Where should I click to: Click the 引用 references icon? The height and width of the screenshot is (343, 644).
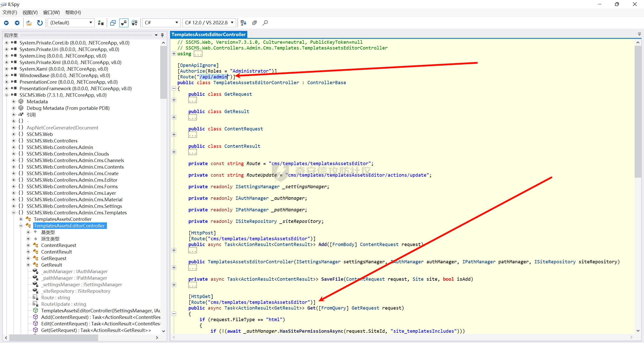pyautogui.click(x=21, y=114)
